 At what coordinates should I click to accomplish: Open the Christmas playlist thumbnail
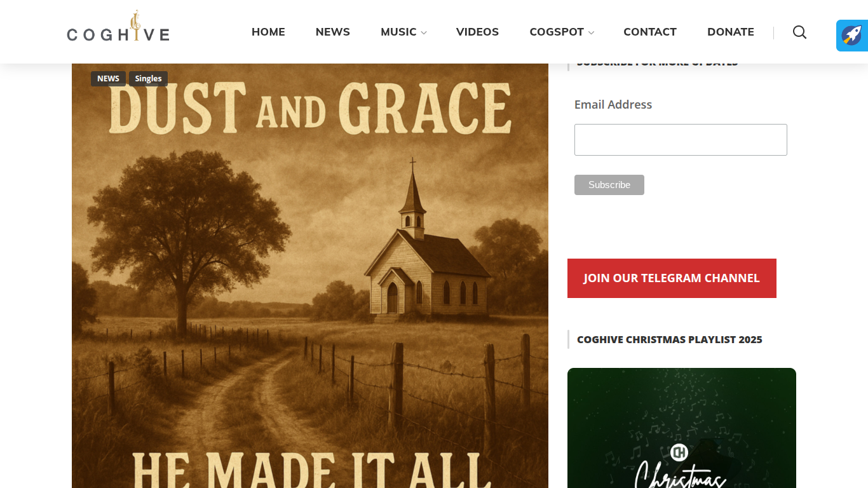(682, 428)
